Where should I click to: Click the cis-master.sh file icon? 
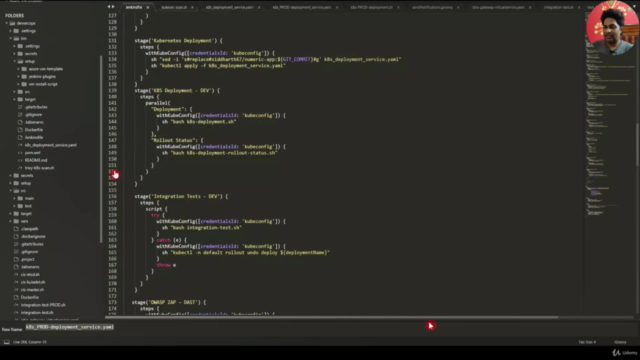[x=16, y=290]
